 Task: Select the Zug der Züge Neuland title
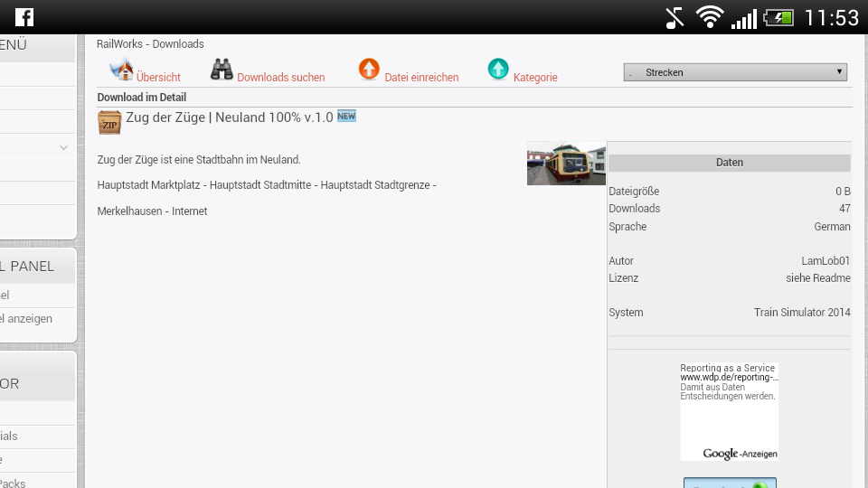tap(229, 117)
